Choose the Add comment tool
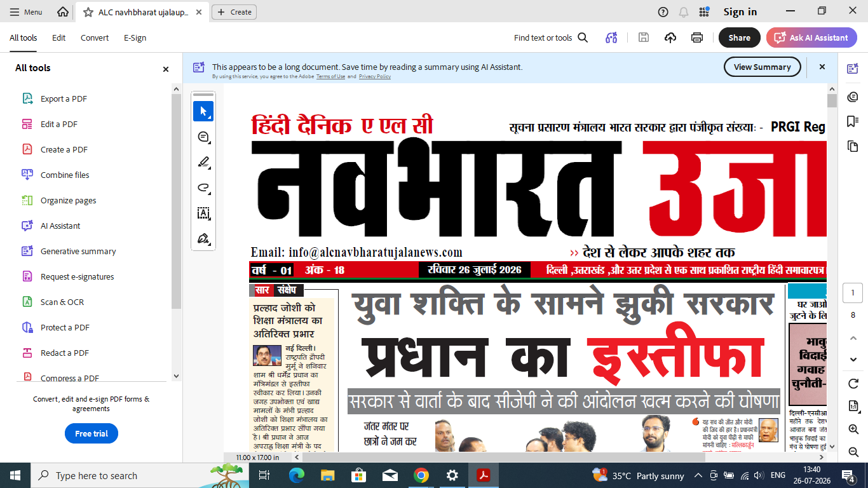Image resolution: width=868 pixels, height=488 pixels. [x=203, y=137]
